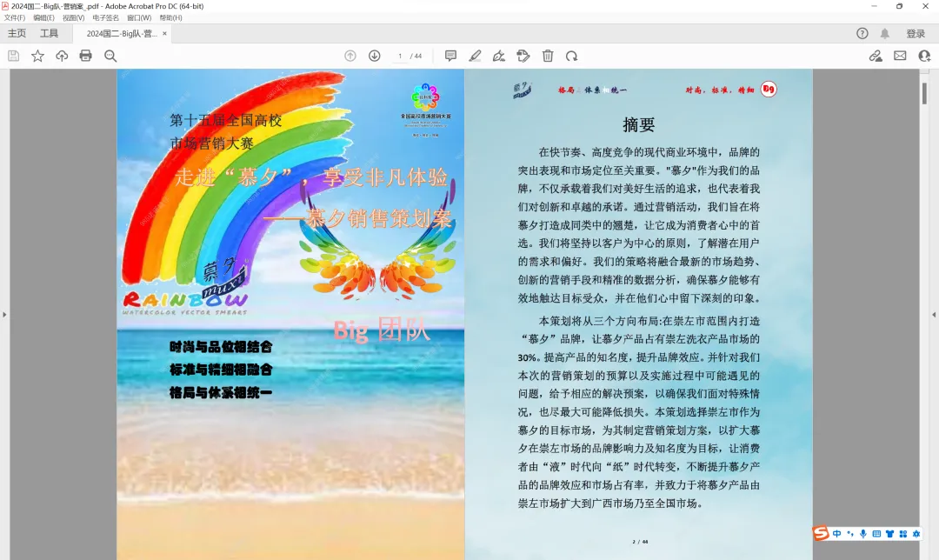Send document via the envelope email icon
Image resolution: width=939 pixels, height=560 pixels.
900,55
